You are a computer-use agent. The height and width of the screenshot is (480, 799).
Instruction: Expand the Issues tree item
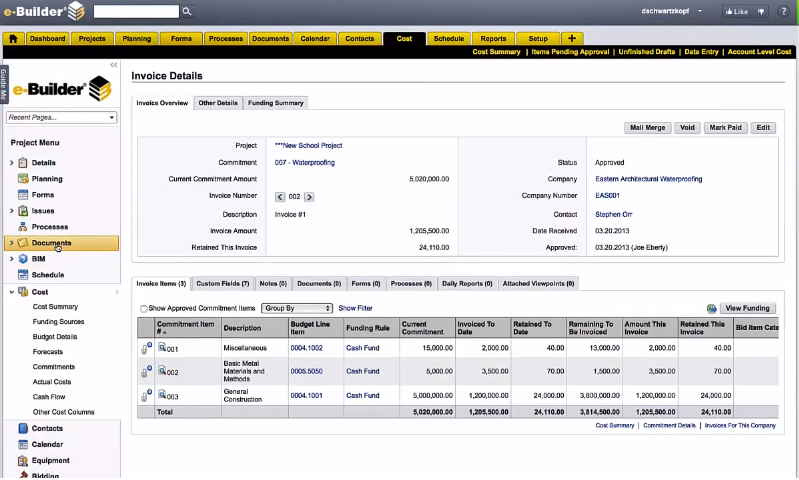[x=11, y=211]
